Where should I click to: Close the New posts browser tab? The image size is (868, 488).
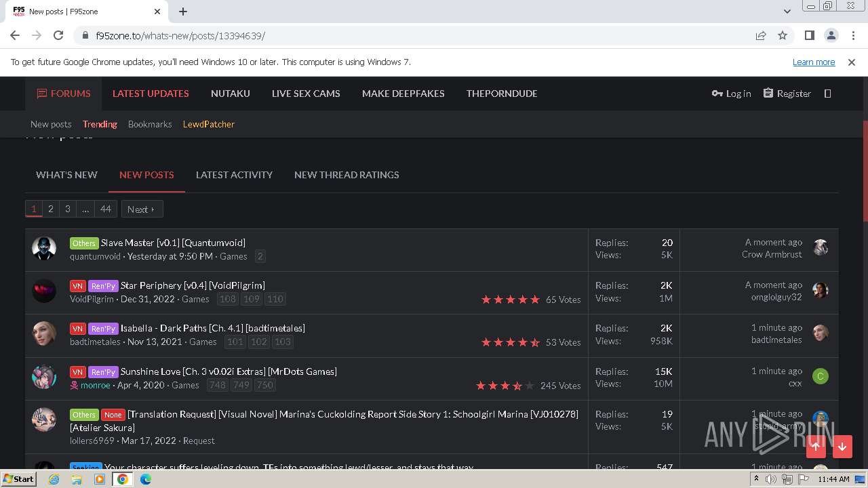157,12
